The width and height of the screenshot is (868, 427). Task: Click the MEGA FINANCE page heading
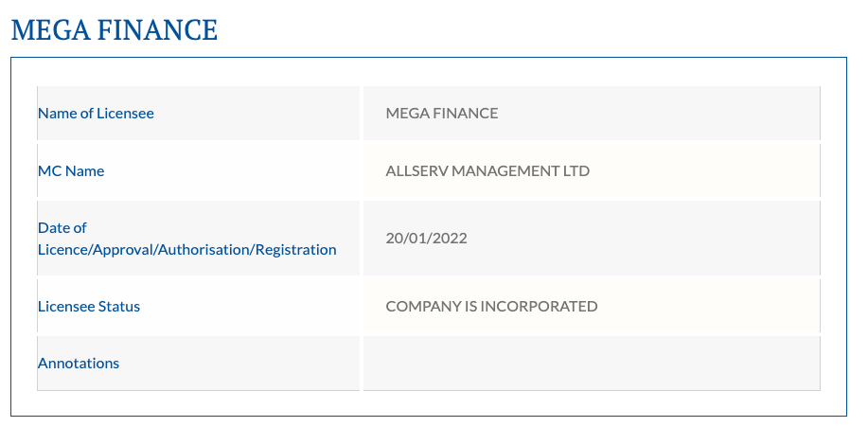(114, 29)
